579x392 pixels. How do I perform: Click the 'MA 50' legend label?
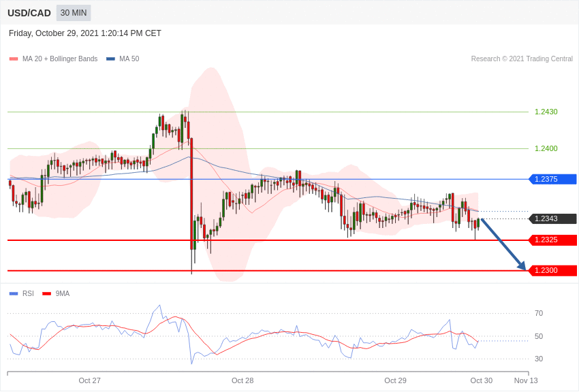point(129,59)
